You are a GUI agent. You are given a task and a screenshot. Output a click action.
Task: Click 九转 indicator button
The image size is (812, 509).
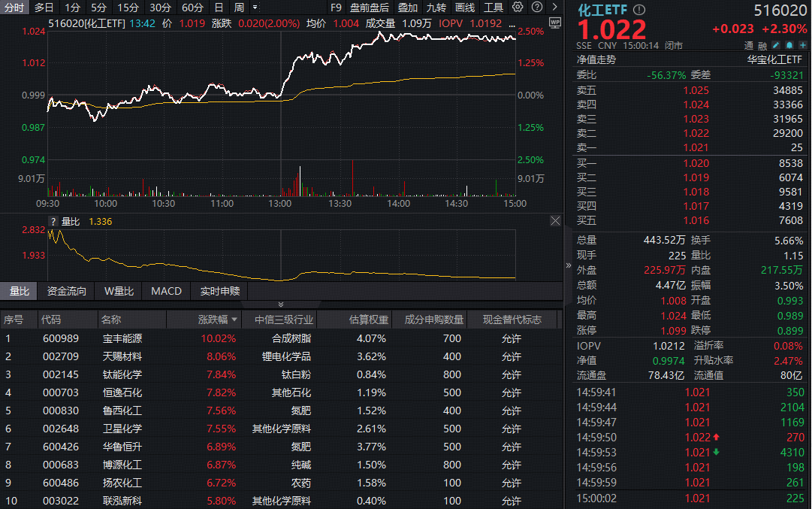coord(436,8)
